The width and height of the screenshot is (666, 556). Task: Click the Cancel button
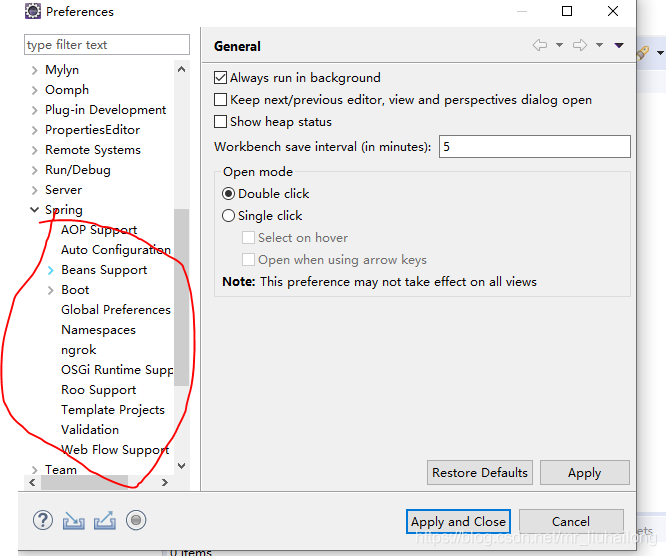[x=571, y=522]
